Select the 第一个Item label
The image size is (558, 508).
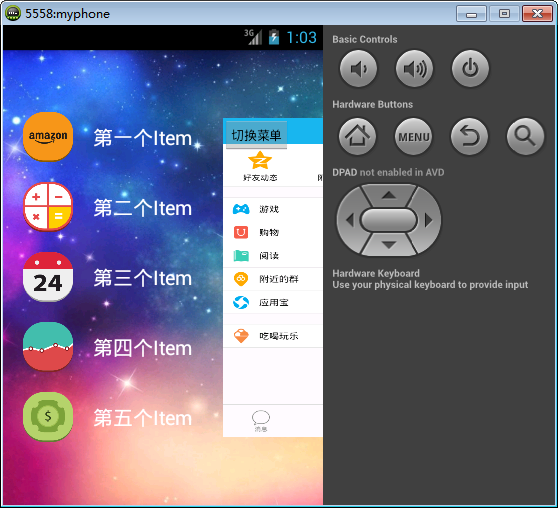click(x=143, y=138)
